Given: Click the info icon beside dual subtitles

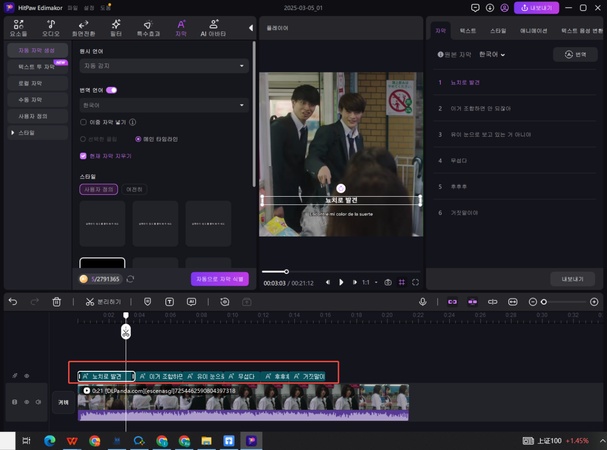Looking at the screenshot, I should 132,122.
